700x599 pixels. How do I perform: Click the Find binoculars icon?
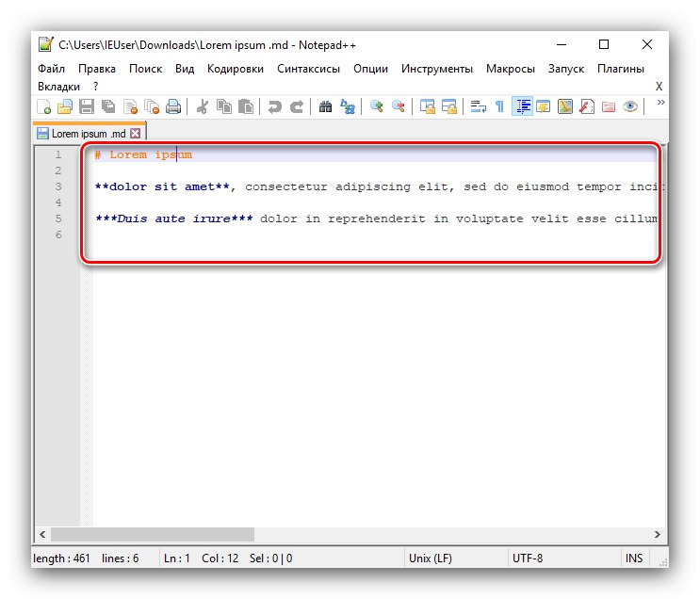tap(325, 106)
